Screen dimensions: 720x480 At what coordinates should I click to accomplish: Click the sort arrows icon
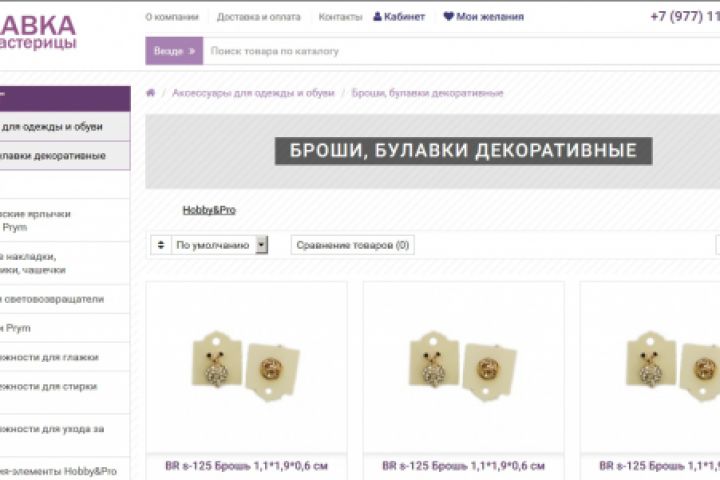point(161,245)
